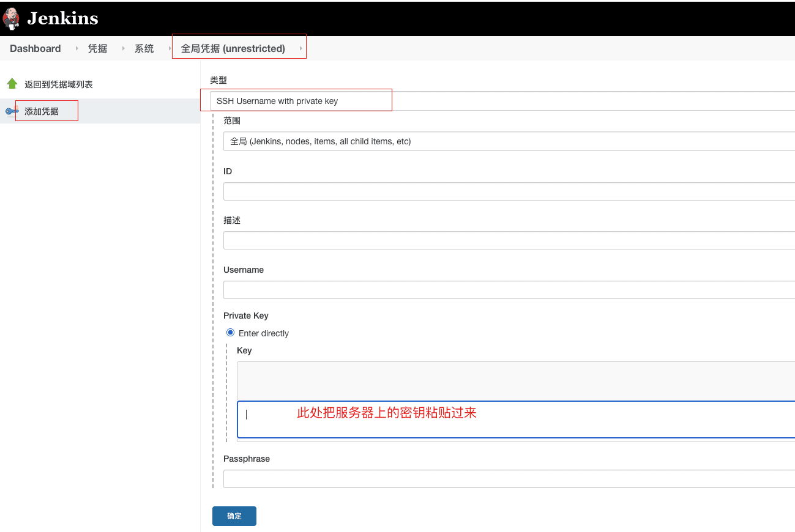Click 返回到凭据域列表 sidebar link
The width and height of the screenshot is (795, 532).
point(59,84)
